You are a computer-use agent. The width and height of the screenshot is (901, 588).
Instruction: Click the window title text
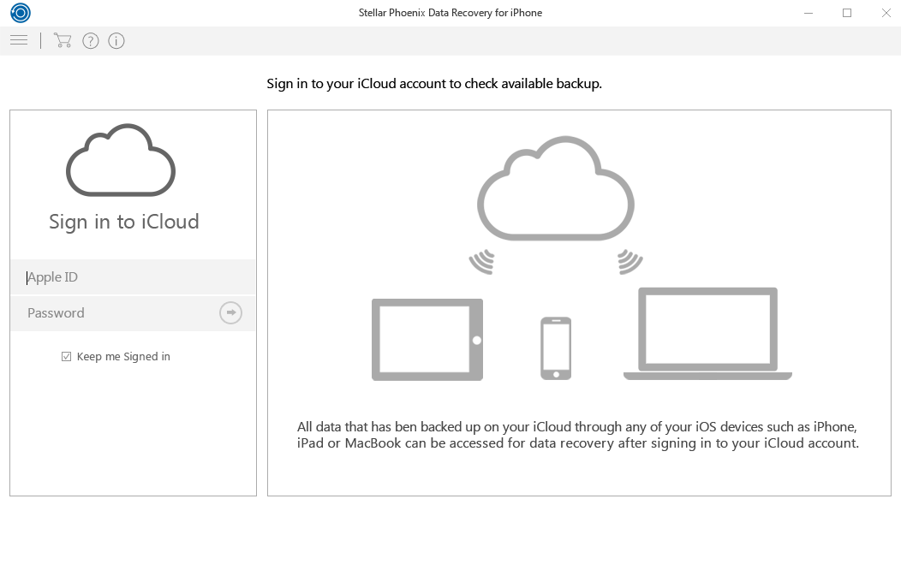[x=450, y=13]
